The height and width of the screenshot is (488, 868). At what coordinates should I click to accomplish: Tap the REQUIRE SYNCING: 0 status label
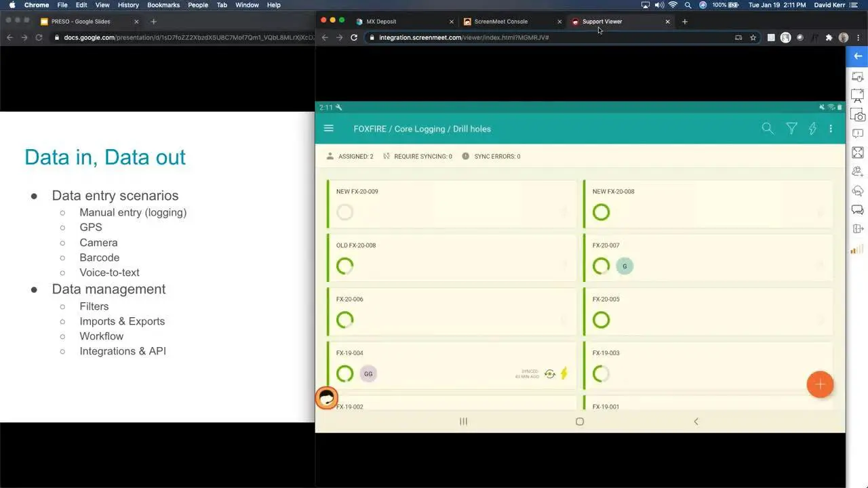[417, 157]
